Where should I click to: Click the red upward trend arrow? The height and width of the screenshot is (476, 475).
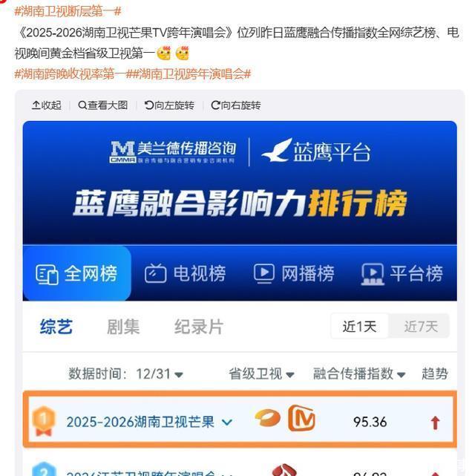[435, 423]
